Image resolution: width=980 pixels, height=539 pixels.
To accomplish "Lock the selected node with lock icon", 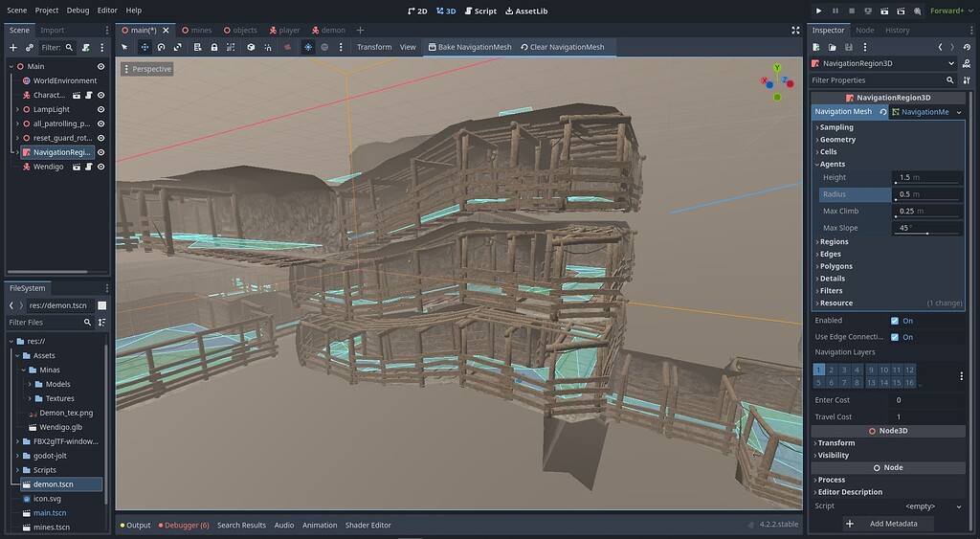I will [x=214, y=47].
